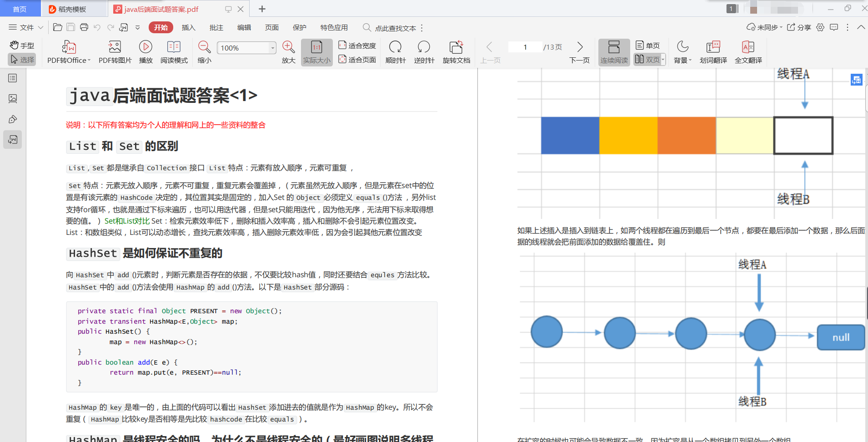Close the java后端面试题答案.pdf tab

click(x=241, y=9)
